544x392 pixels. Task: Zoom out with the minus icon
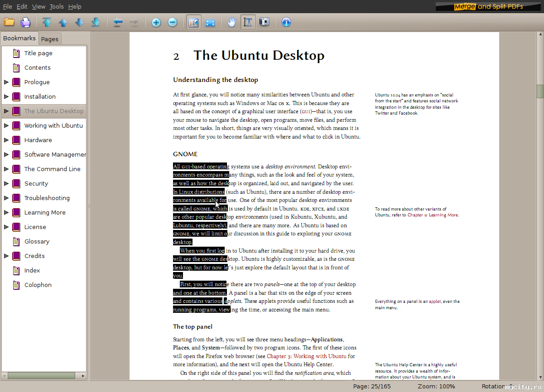tap(173, 22)
